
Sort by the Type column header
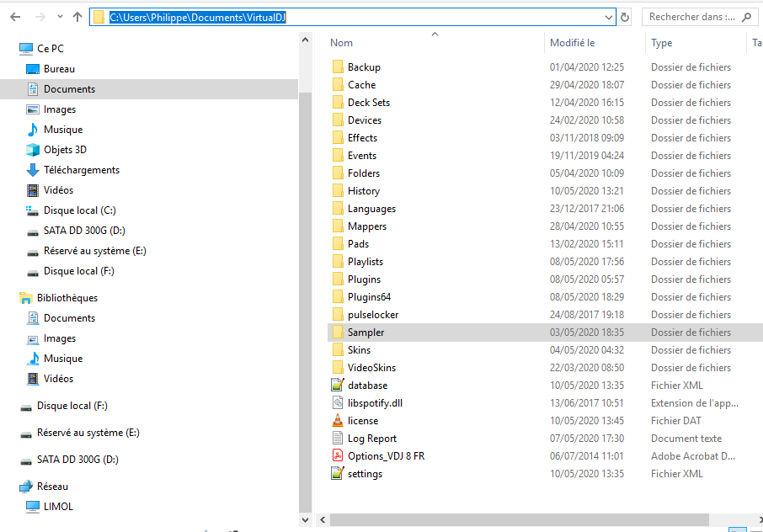[x=662, y=43]
